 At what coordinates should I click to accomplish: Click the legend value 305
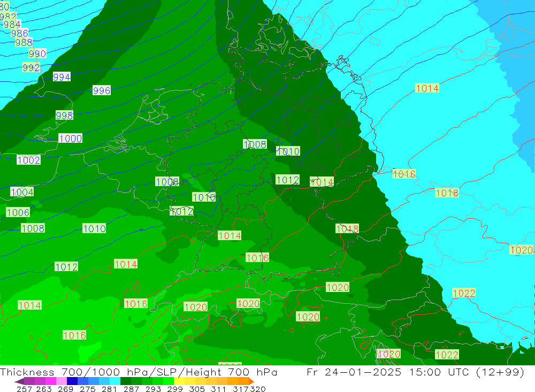point(196,389)
